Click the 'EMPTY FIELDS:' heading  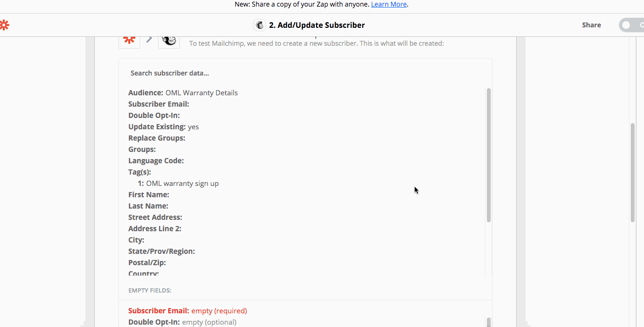tap(150, 291)
